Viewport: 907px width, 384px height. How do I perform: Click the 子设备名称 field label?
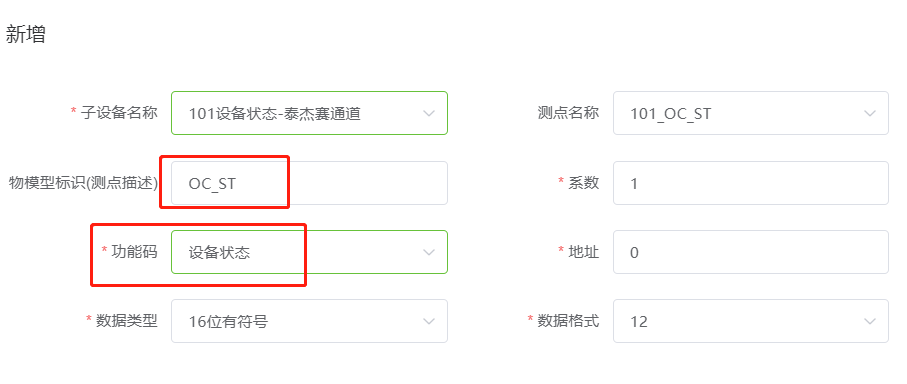click(x=119, y=112)
